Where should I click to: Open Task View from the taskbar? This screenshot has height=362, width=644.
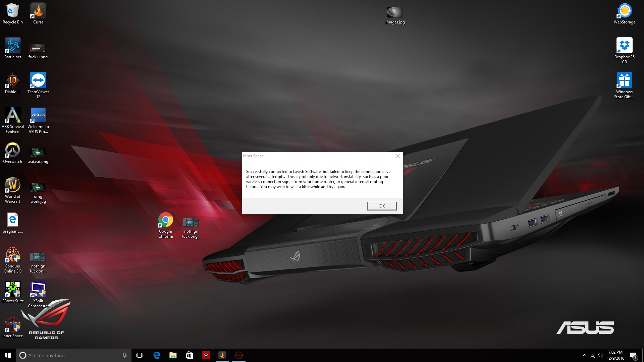click(140, 355)
